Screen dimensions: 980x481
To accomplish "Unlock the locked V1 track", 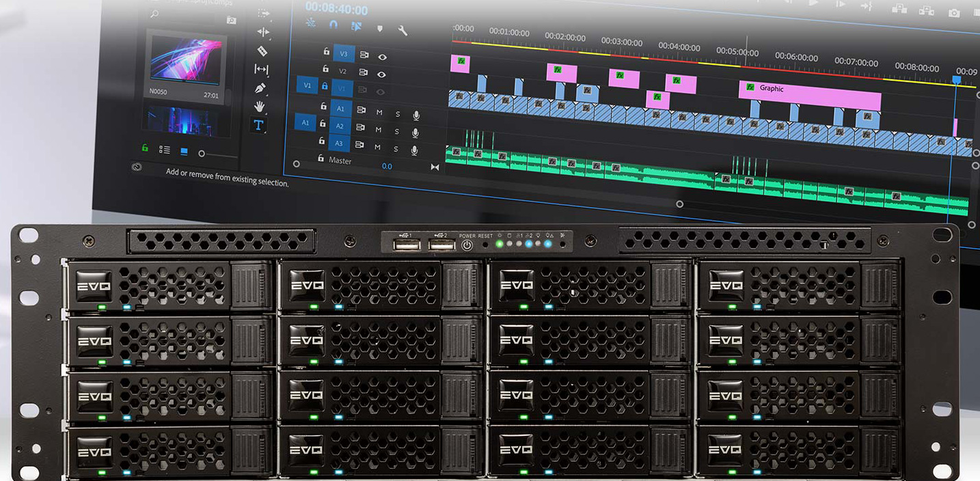I will point(325,87).
